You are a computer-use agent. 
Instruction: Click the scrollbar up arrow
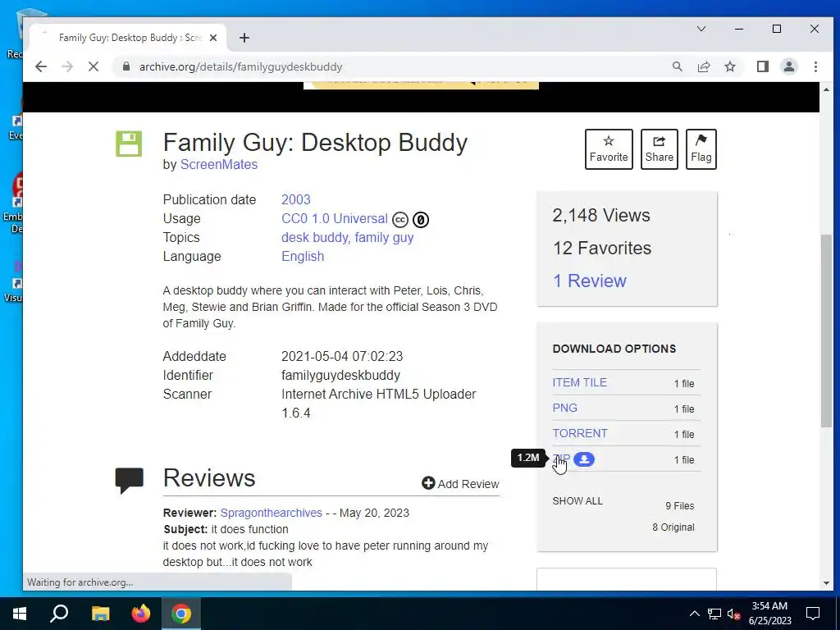point(826,89)
